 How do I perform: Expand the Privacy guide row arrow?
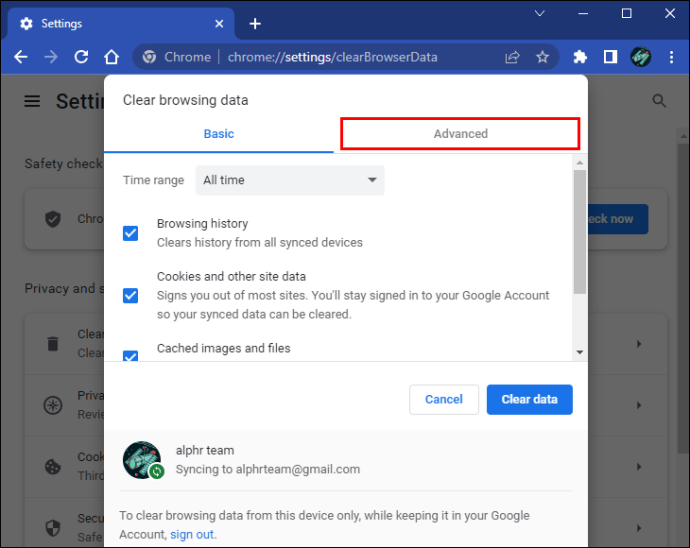[639, 405]
